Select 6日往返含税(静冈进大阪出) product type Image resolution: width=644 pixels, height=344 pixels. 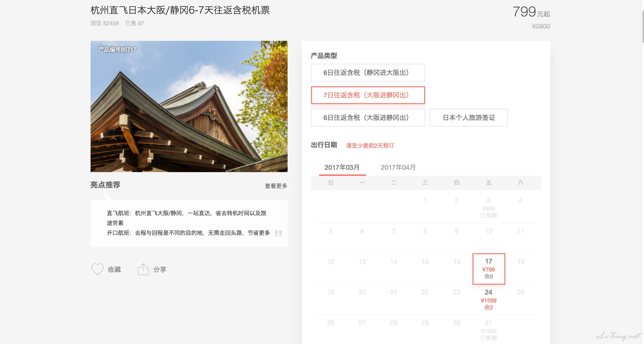(368, 73)
